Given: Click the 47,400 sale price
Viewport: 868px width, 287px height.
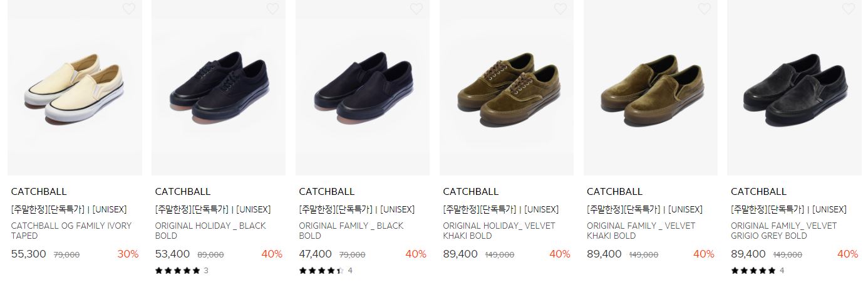Looking at the screenshot, I should click(316, 254).
